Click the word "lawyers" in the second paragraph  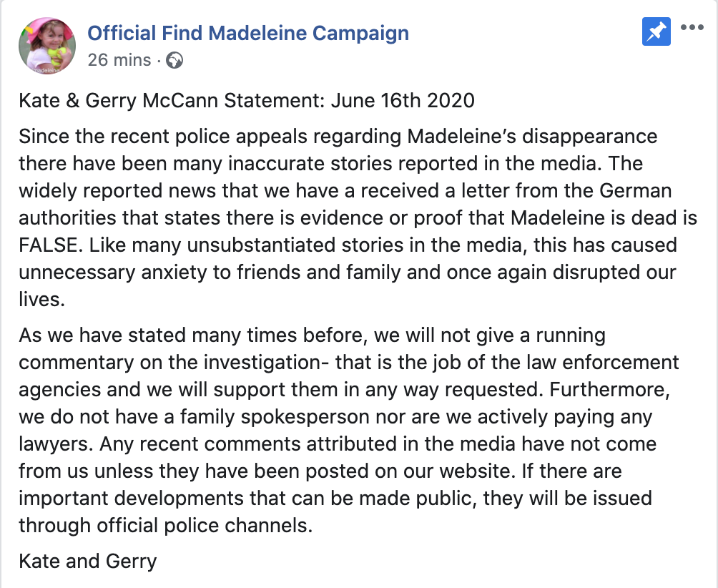pos(55,444)
